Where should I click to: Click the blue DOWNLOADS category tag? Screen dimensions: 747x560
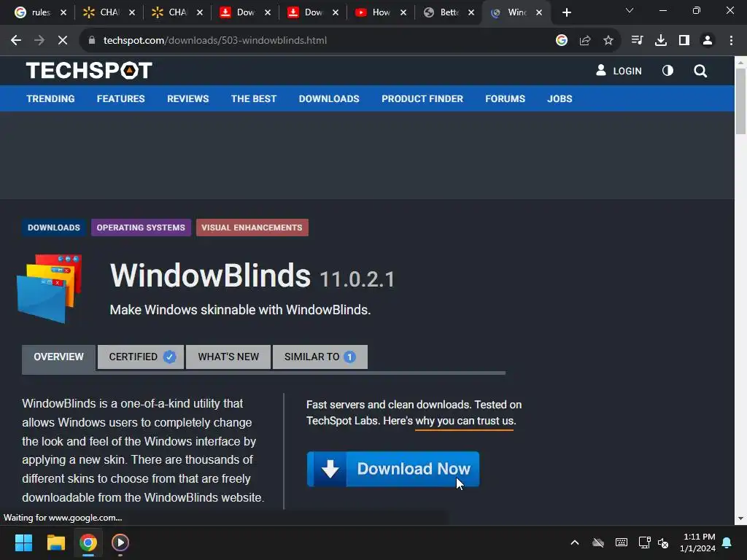coord(54,227)
